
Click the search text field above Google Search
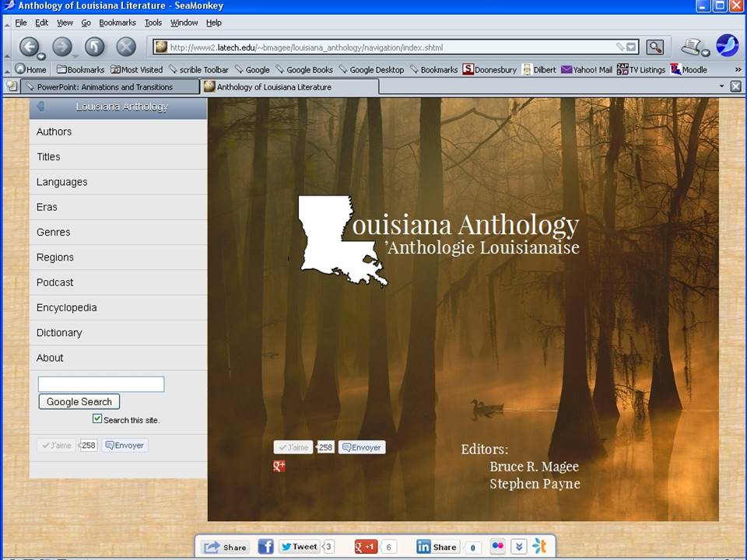click(x=101, y=384)
